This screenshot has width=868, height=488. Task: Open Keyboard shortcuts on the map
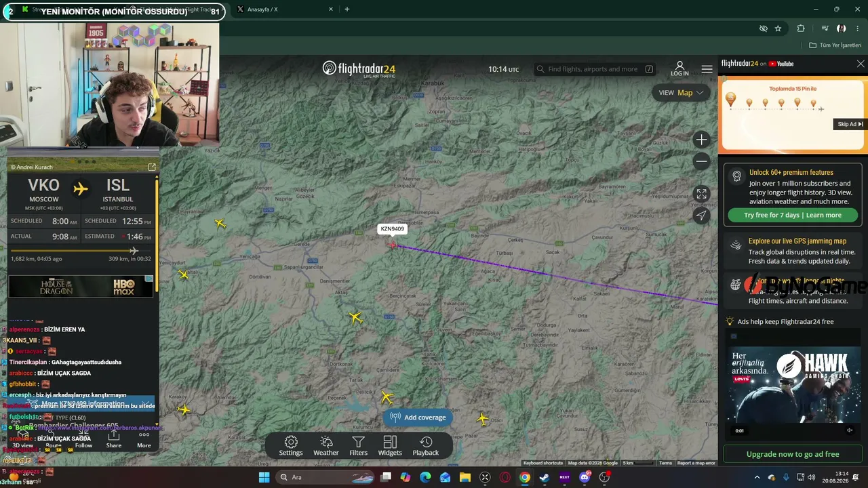(x=543, y=463)
